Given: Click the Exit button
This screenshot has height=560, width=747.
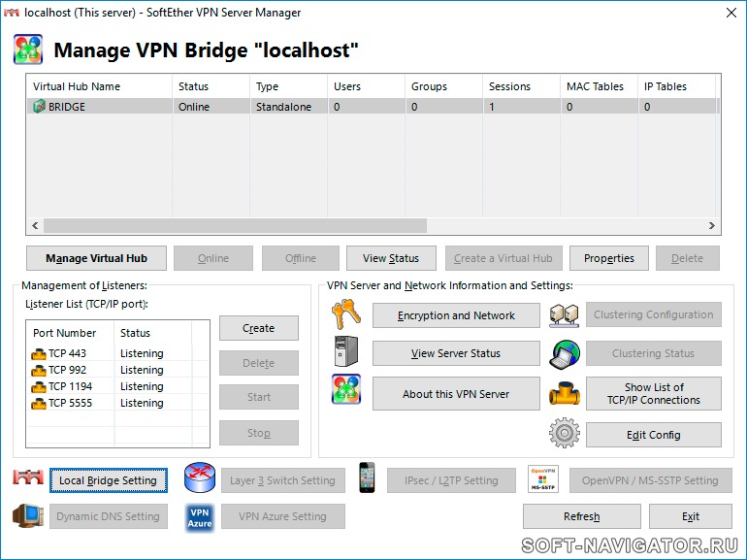Looking at the screenshot, I should tap(691, 516).
